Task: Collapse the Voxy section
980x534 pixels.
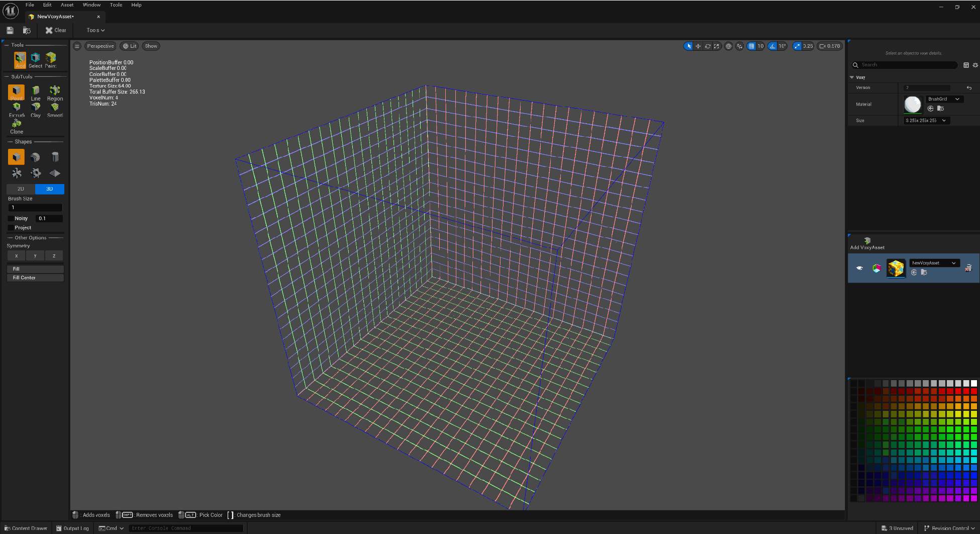Action: tap(852, 77)
